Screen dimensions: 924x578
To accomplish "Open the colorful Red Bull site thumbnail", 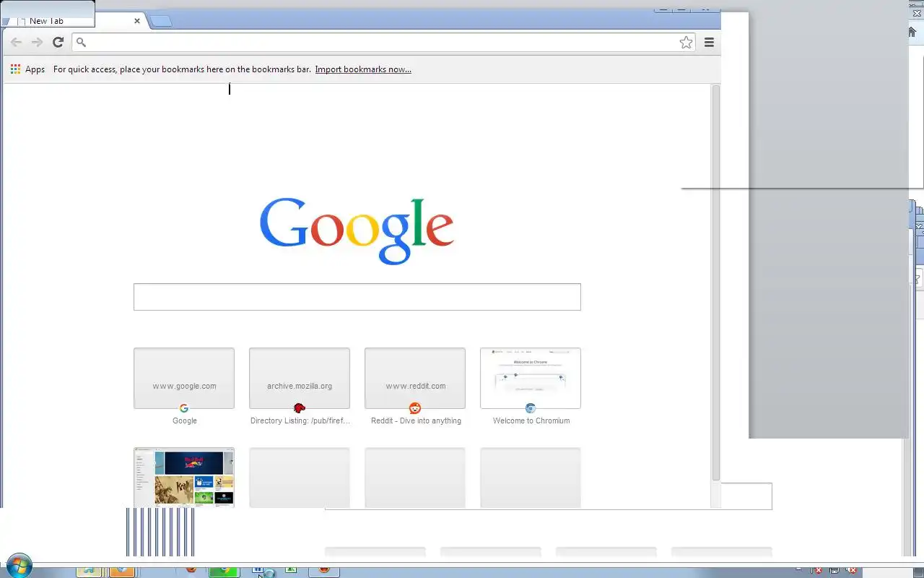I will pyautogui.click(x=184, y=478).
